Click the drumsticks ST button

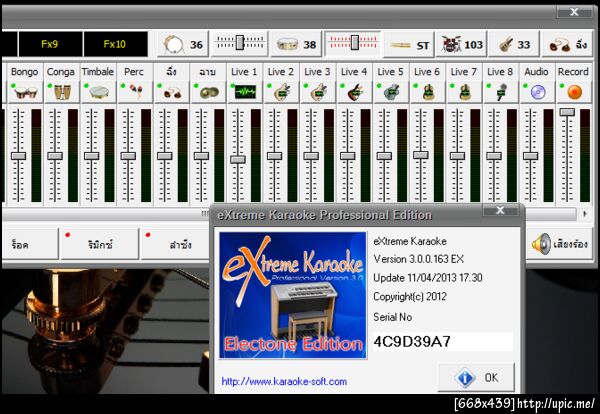[409, 45]
